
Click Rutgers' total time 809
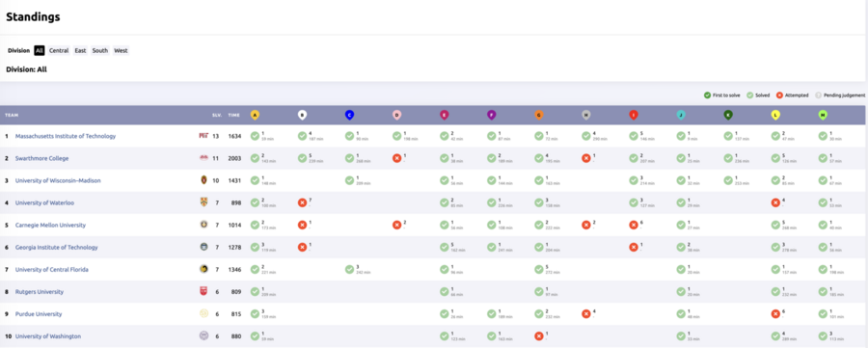(x=236, y=291)
